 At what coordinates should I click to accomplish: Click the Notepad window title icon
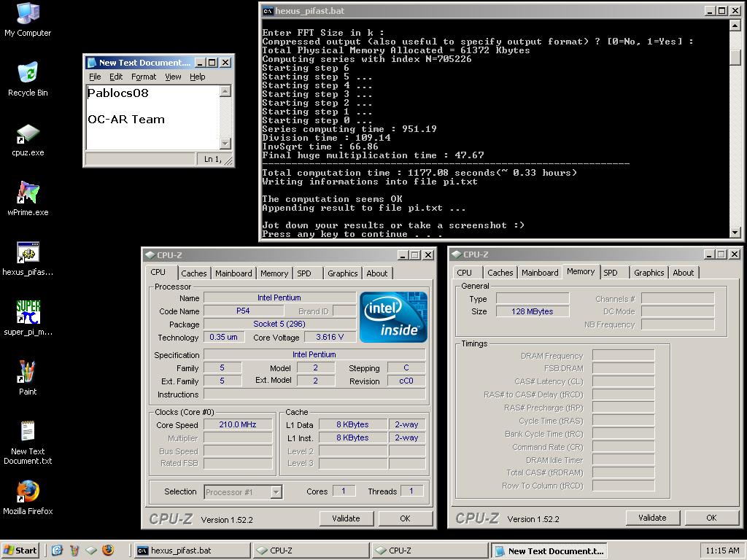tap(92, 63)
